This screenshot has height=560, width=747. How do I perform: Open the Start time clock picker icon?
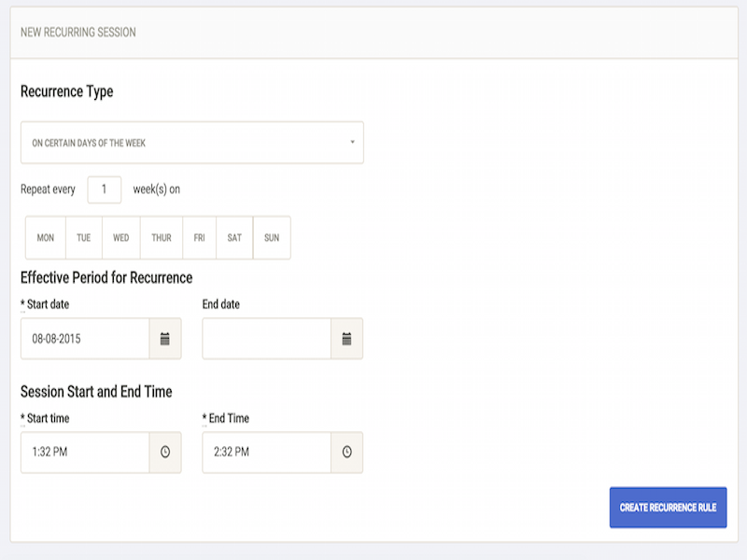(x=165, y=452)
